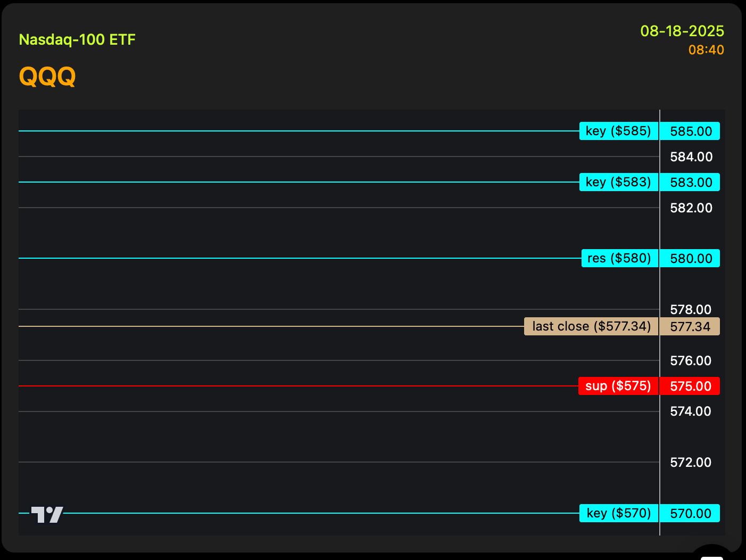Click the 583.00 cyan price tag
The image size is (746, 560).
690,182
